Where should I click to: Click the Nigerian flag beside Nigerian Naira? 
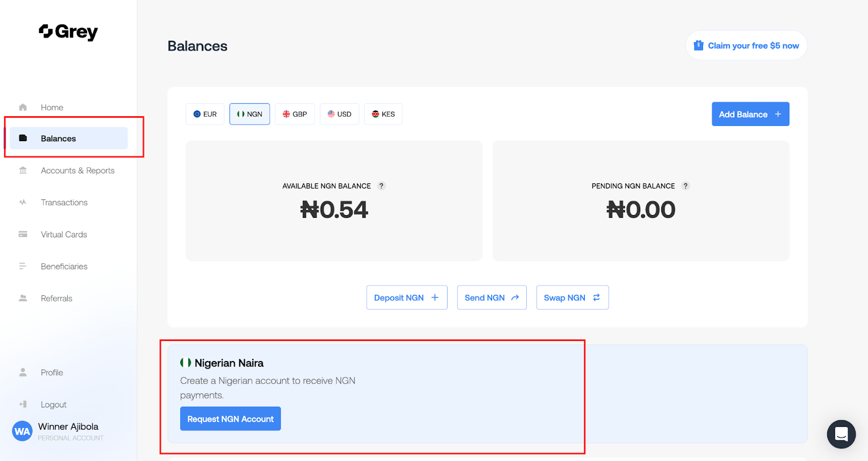(x=186, y=362)
